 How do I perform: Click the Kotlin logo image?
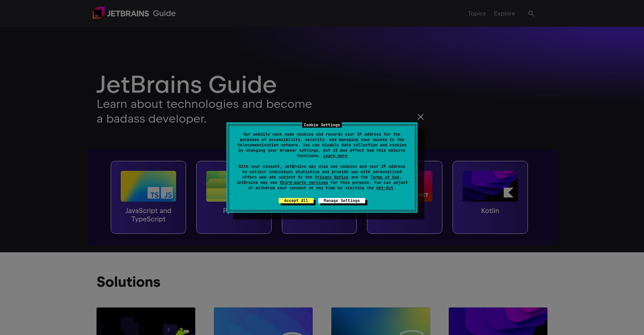pyautogui.click(x=490, y=186)
